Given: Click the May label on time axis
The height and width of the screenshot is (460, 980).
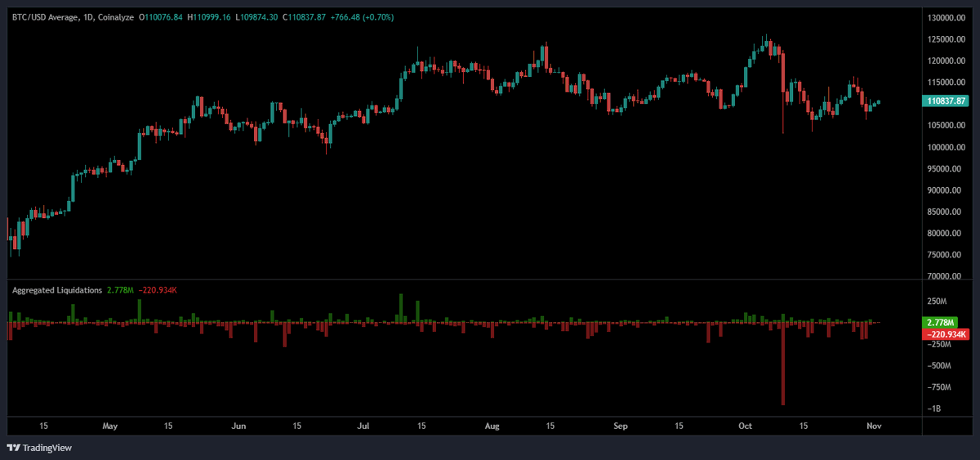Looking at the screenshot, I should tap(111, 426).
